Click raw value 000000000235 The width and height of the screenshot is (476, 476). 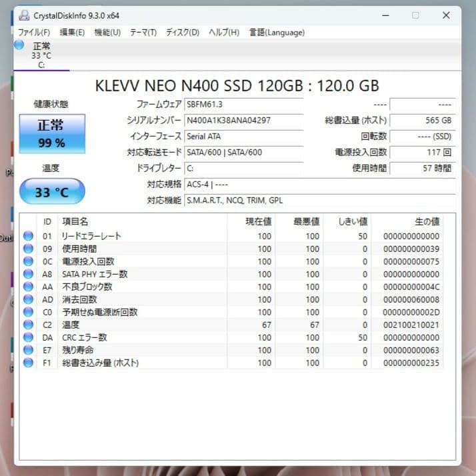[x=411, y=363]
